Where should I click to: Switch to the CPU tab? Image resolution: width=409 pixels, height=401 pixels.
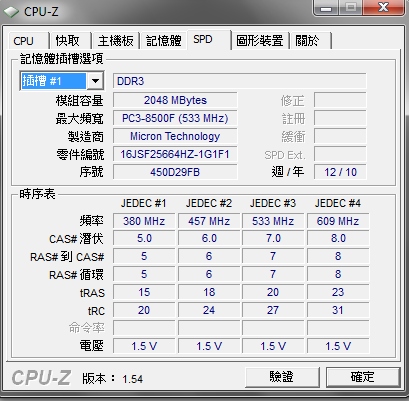29,41
